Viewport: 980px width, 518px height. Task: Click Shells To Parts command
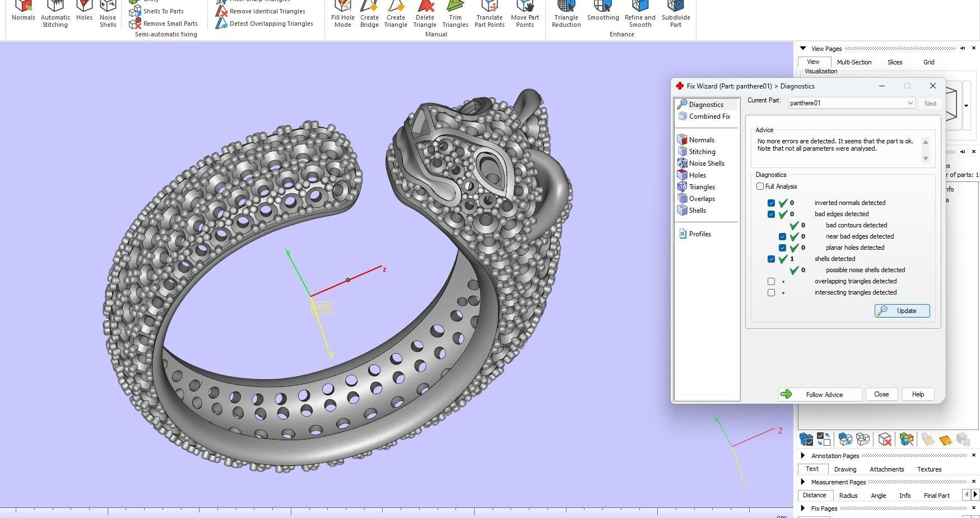click(156, 11)
